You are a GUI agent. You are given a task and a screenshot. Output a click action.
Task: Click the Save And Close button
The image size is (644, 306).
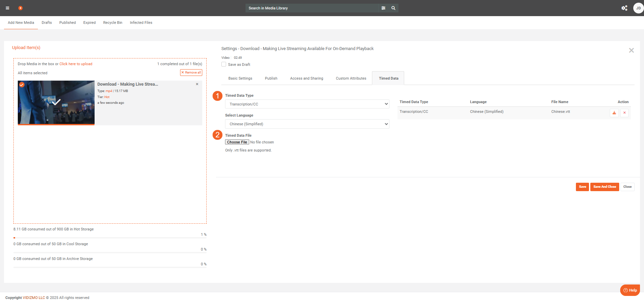click(604, 187)
